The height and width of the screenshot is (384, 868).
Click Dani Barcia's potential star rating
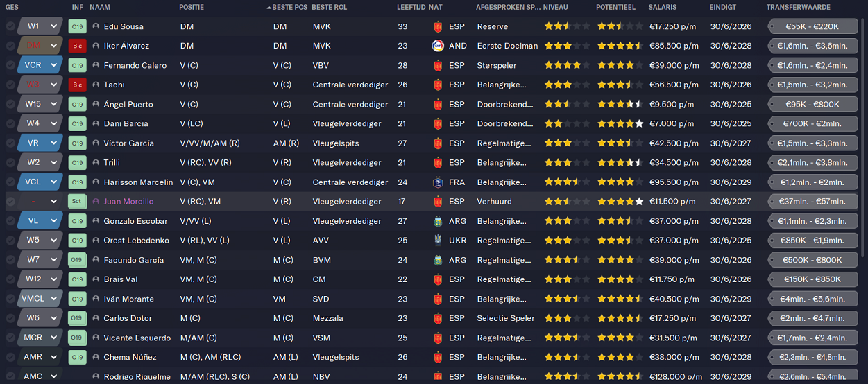pos(620,123)
